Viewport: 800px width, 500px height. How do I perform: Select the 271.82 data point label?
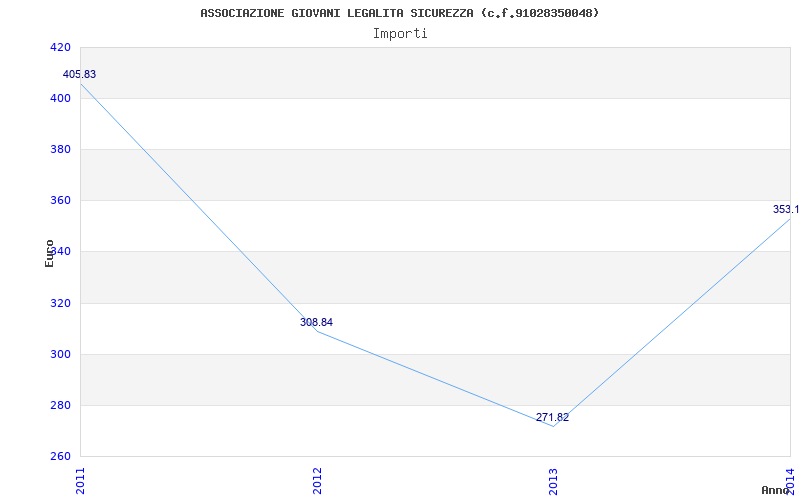[553, 417]
